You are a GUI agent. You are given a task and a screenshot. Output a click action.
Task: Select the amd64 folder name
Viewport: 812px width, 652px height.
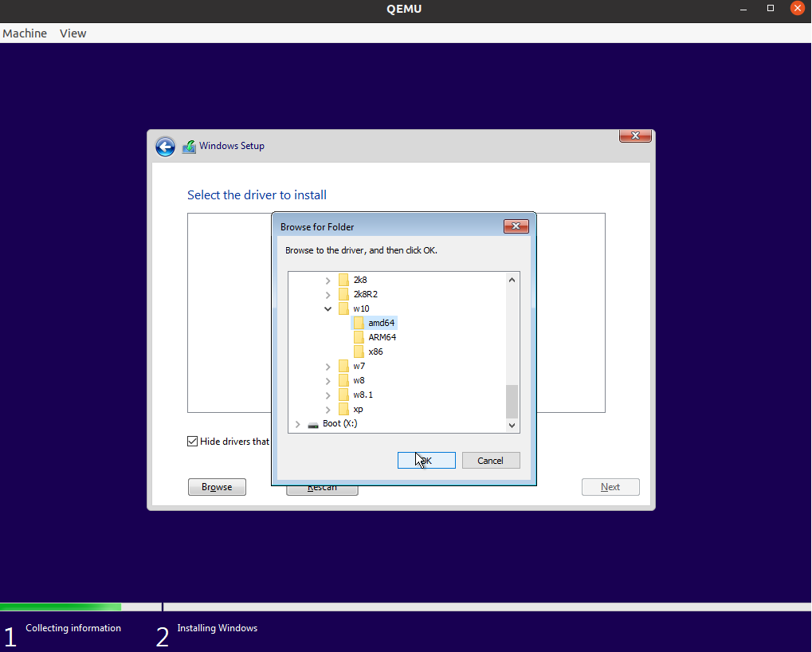(382, 323)
